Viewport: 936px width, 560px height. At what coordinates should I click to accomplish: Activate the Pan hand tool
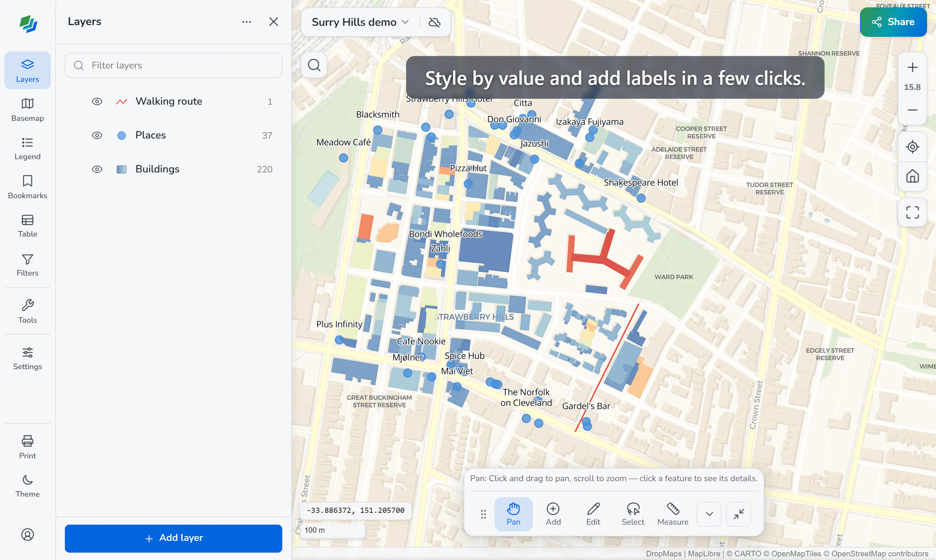coord(513,514)
